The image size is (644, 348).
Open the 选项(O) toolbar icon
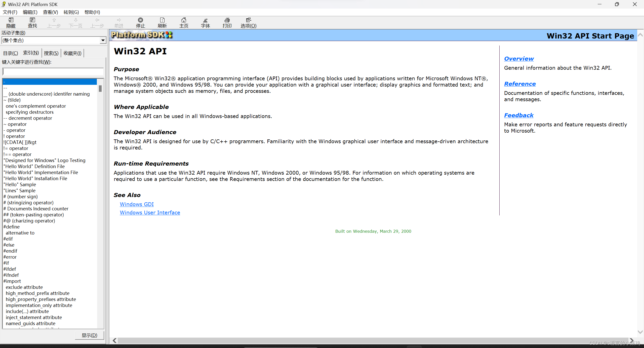pyautogui.click(x=249, y=23)
